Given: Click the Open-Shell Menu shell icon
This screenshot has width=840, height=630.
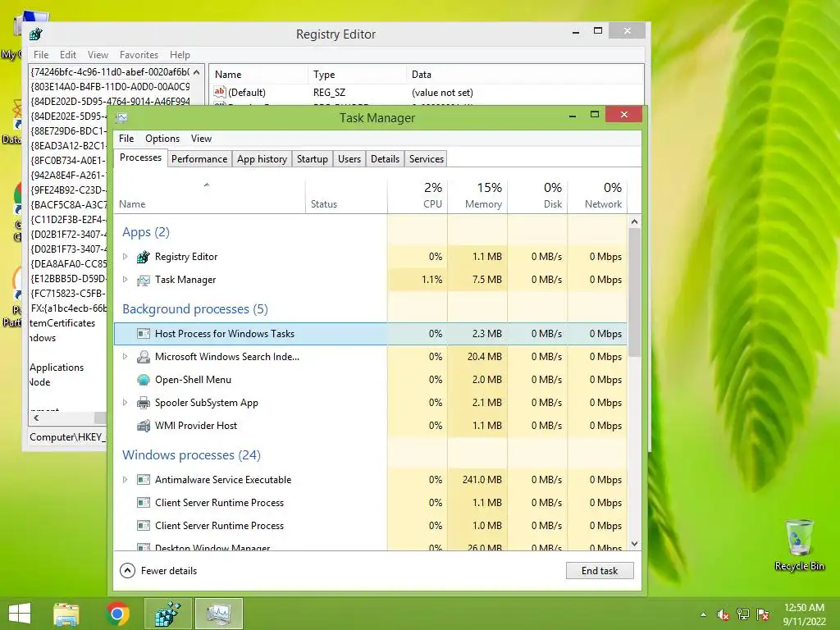Looking at the screenshot, I should click(143, 380).
